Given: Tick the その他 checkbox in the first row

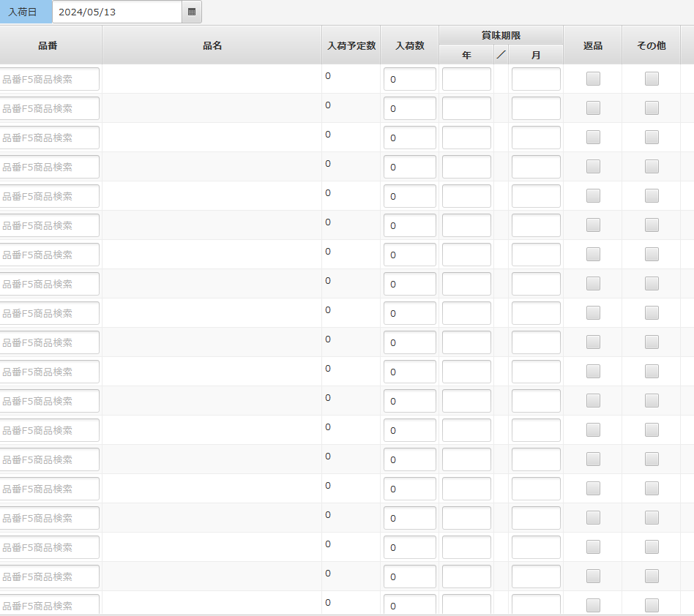Looking at the screenshot, I should click(x=652, y=79).
